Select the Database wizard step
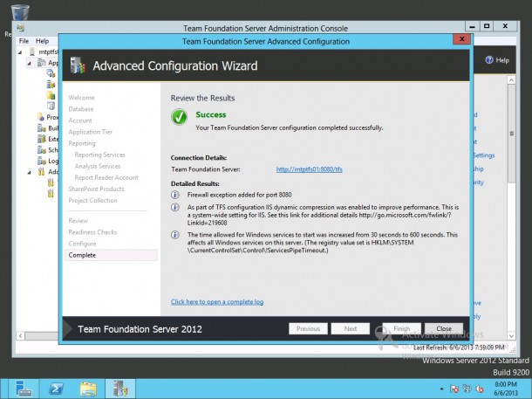This screenshot has width=532, height=399. point(81,109)
